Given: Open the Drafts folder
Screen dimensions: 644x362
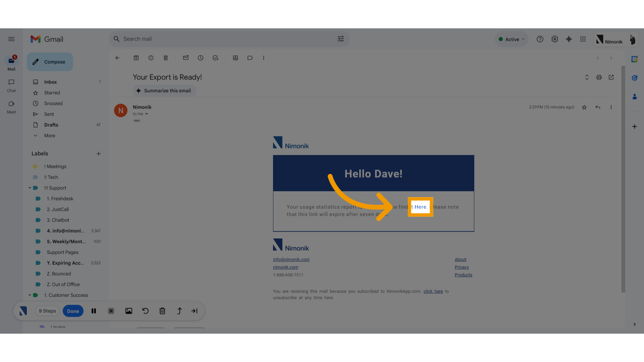Looking at the screenshot, I should (x=51, y=125).
